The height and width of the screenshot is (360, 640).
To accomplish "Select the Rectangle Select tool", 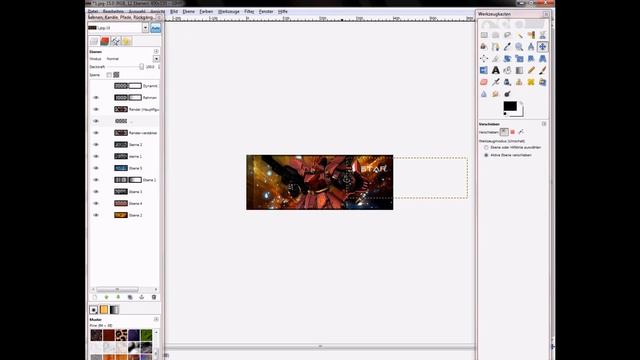I will 484,35.
